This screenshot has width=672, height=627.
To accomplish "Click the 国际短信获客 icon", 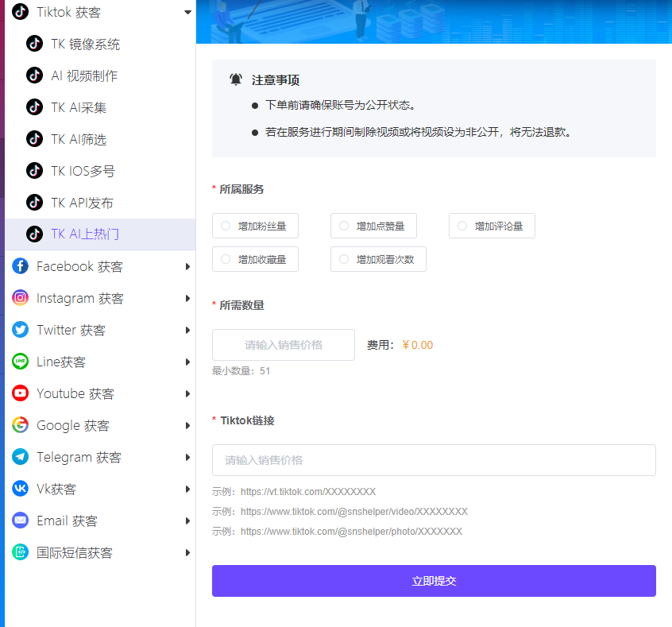I will coord(20,552).
